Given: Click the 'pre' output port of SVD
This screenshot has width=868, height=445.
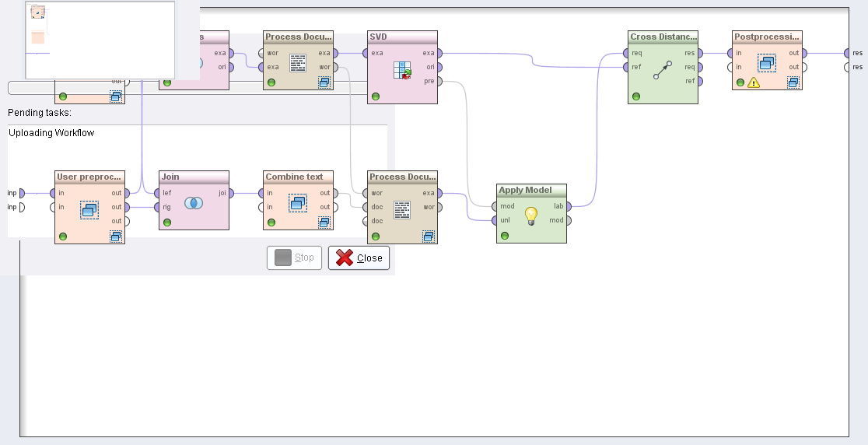Looking at the screenshot, I should (441, 81).
